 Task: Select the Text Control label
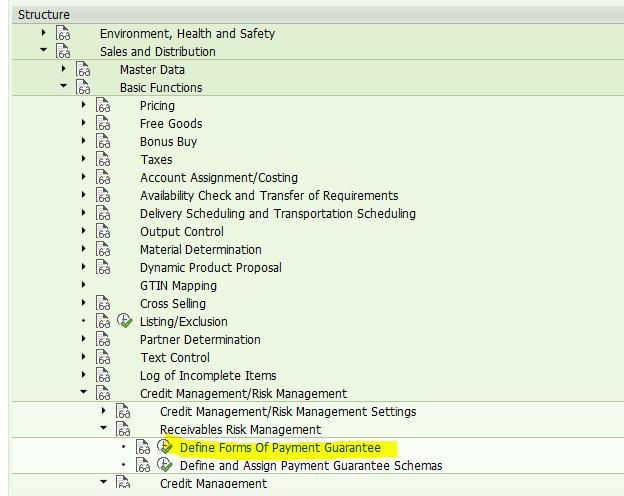point(175,357)
